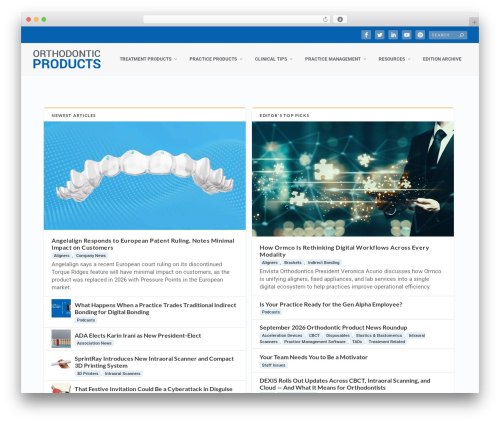Image resolution: width=500 pixels, height=423 pixels.
Task: Open the Treatment Products menu
Action: tap(146, 59)
